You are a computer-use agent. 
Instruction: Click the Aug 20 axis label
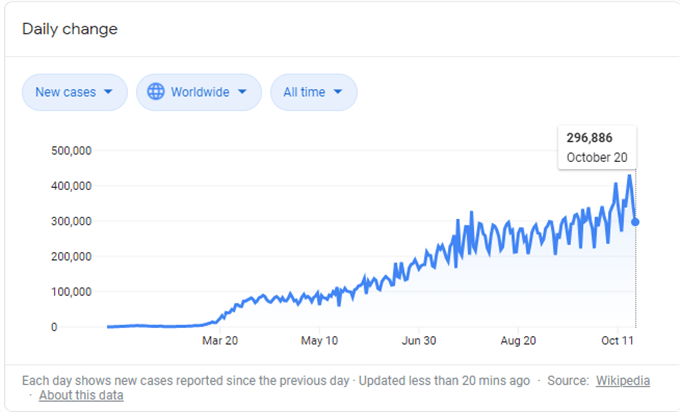518,341
